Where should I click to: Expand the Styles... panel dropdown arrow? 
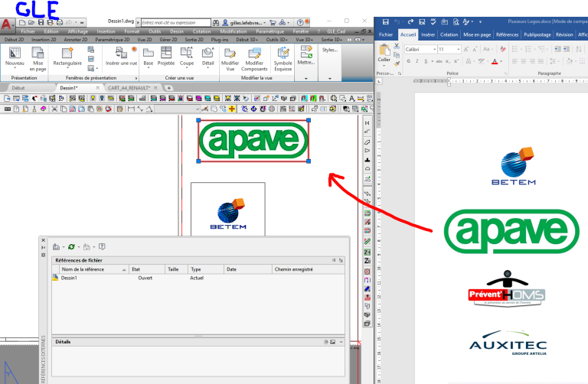pos(330,78)
